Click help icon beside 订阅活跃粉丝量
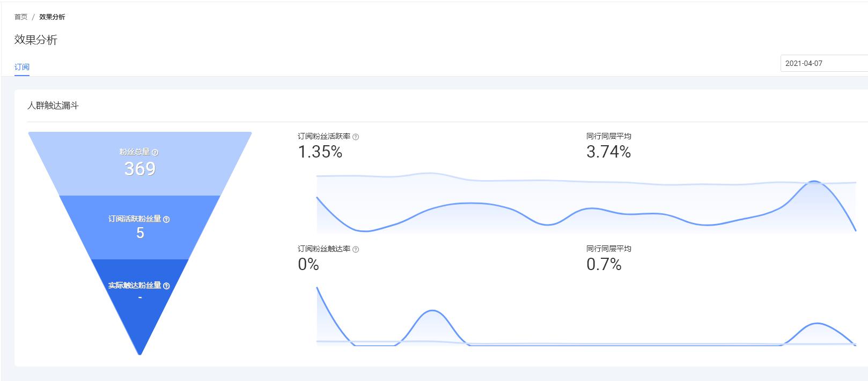This screenshot has width=868, height=381. 166,219
